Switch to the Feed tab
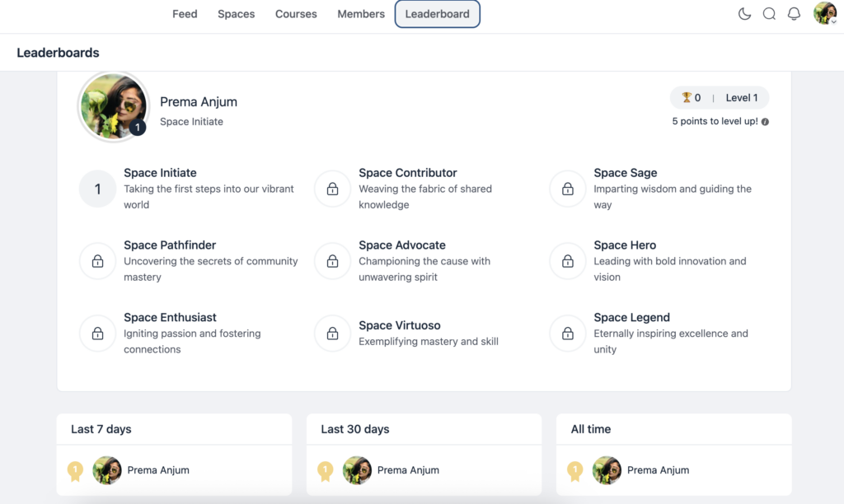 (185, 14)
